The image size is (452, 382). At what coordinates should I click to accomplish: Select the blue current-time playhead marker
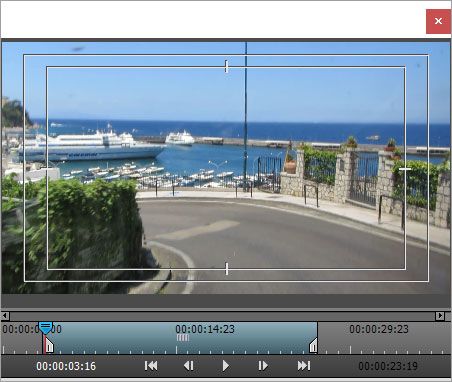click(45, 328)
